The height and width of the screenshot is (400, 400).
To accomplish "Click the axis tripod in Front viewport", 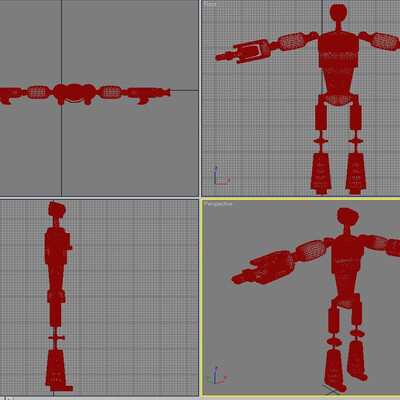I will (221, 176).
